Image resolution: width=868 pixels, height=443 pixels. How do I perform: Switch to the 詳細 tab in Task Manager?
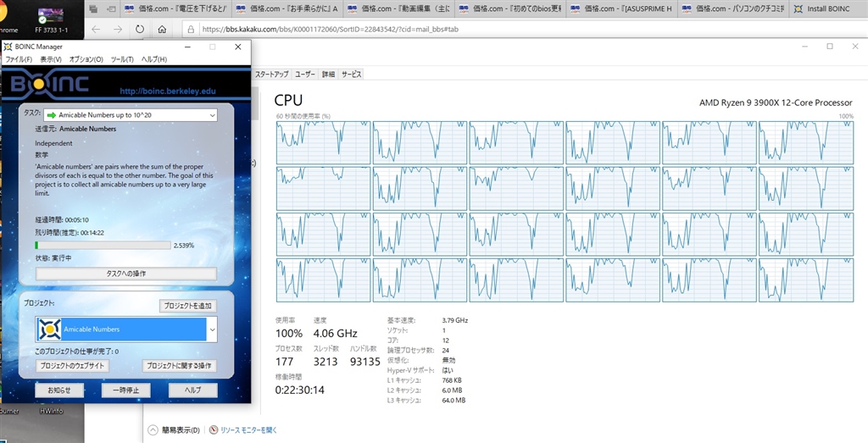pyautogui.click(x=328, y=74)
